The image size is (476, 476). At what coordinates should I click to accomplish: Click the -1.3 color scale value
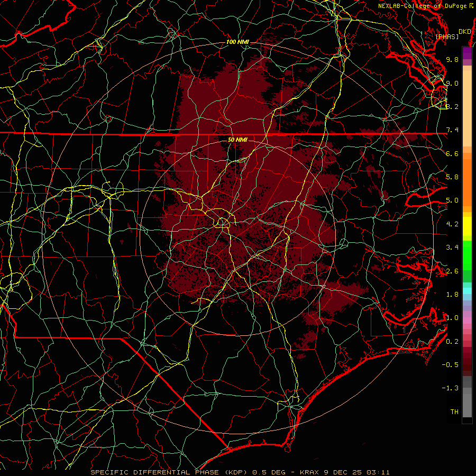(450, 388)
